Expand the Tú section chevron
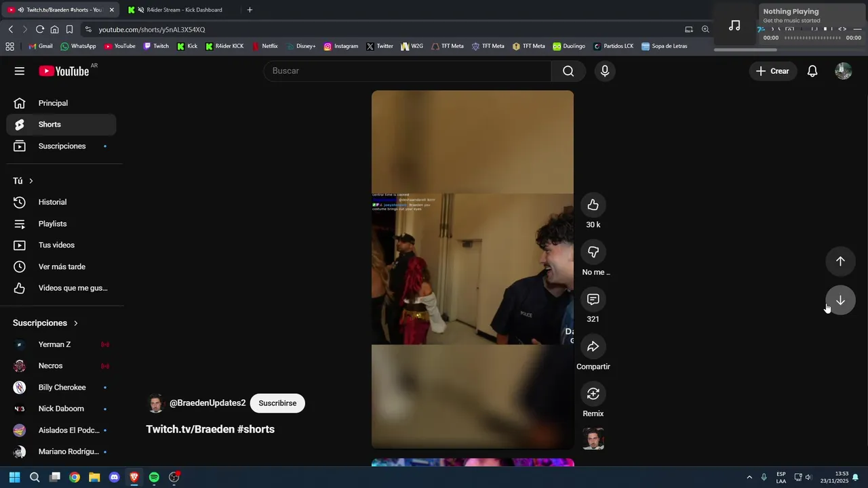The image size is (868, 488). [31, 181]
